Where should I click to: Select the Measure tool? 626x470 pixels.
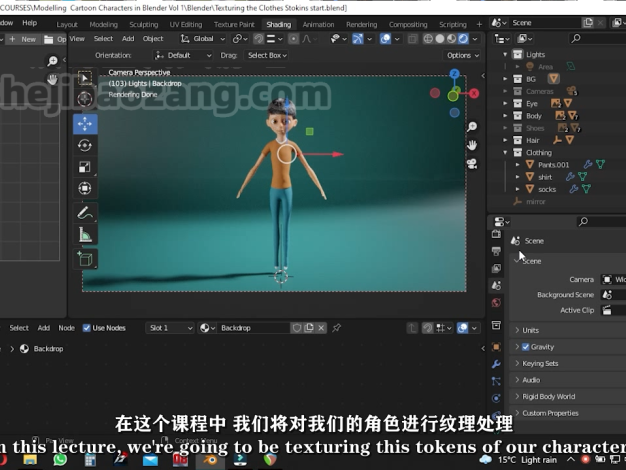(x=85, y=235)
